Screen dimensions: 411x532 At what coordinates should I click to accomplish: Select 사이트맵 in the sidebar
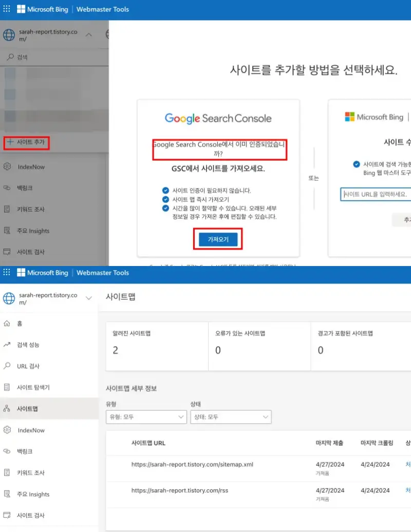pos(49,409)
